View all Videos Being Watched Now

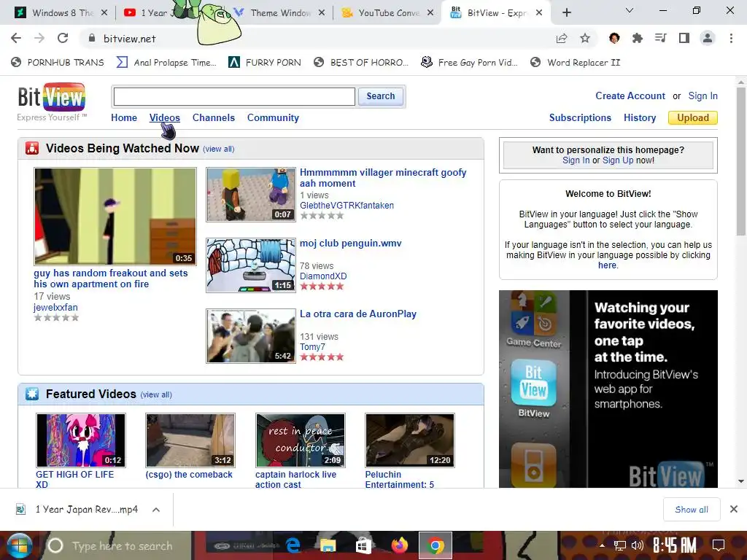(219, 149)
